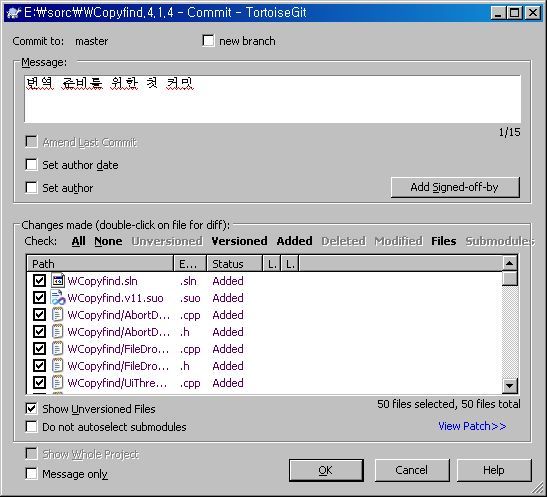Open the View Patch>> link

(472, 426)
